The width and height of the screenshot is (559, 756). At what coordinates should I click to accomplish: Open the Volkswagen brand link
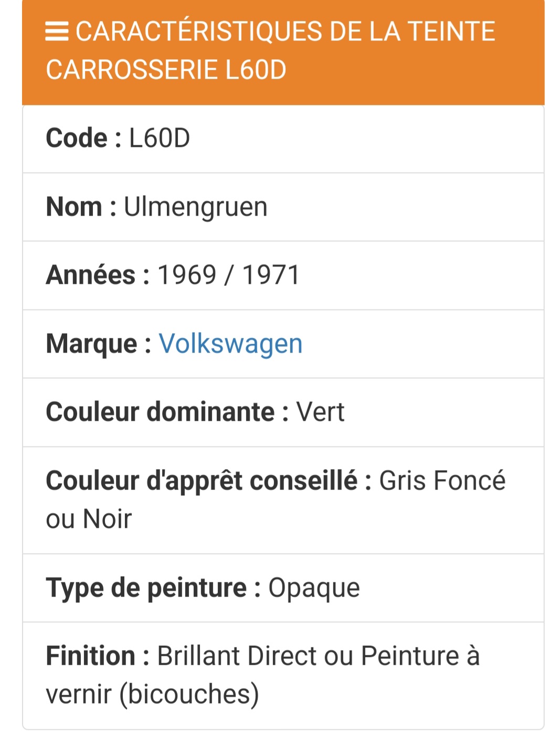point(230,344)
